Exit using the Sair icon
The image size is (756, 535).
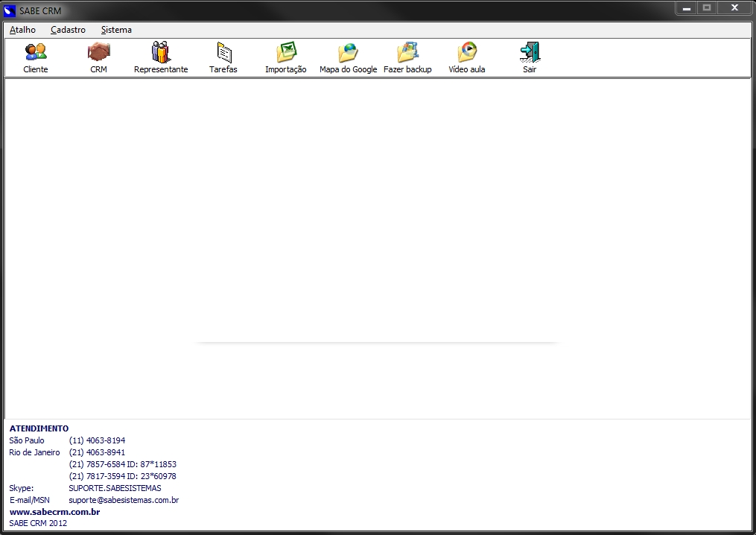coord(530,56)
